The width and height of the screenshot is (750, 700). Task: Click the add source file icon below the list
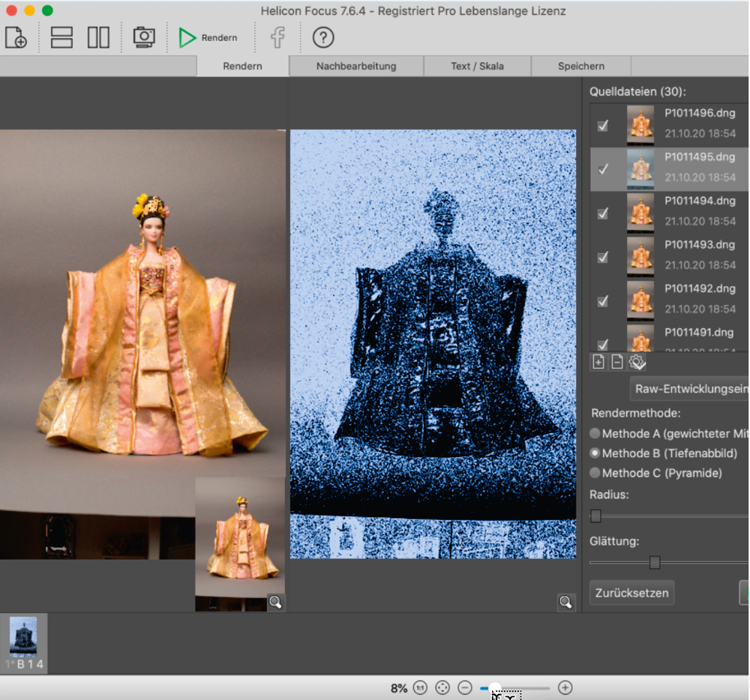coord(598,362)
